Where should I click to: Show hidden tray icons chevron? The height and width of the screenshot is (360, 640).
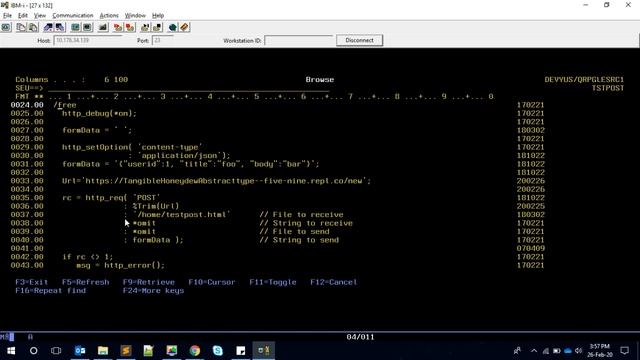(534, 351)
